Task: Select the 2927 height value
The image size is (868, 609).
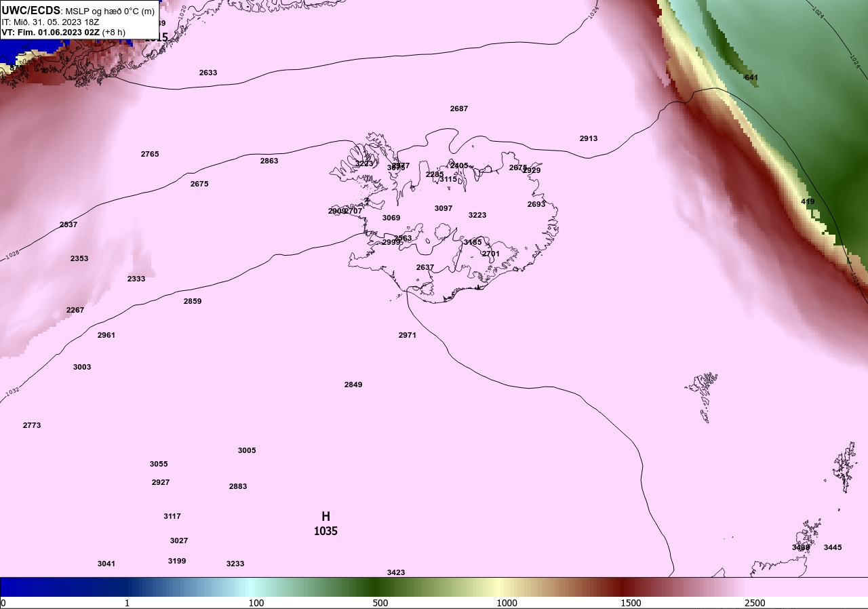Action: 161,482
